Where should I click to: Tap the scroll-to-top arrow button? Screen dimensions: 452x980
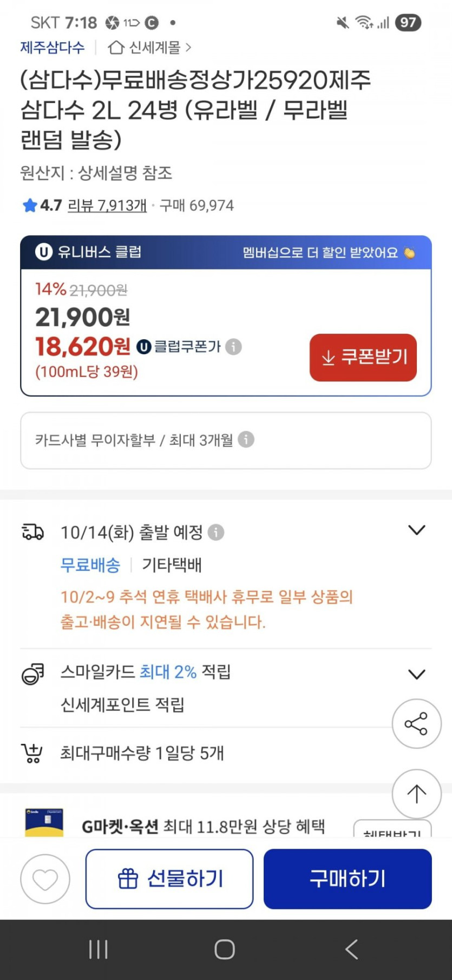pos(416,794)
